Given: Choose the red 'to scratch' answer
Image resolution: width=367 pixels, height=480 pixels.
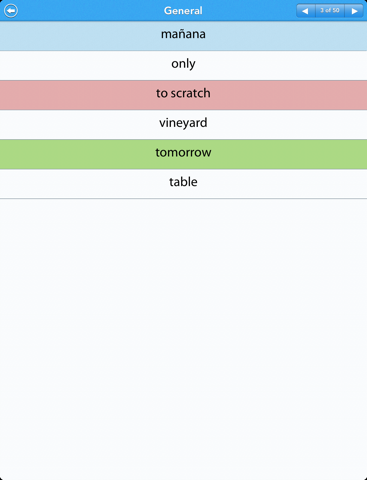Looking at the screenshot, I should tap(183, 95).
